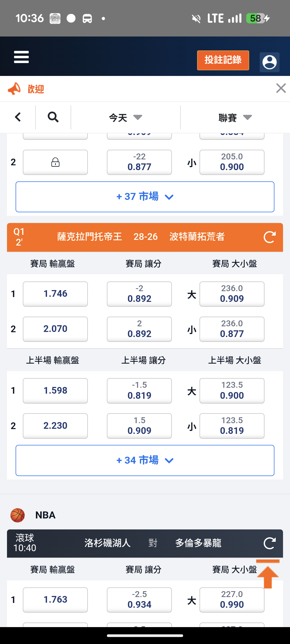The height and width of the screenshot is (644, 290).
Task: Tap the search magnifier icon
Action: tap(53, 117)
